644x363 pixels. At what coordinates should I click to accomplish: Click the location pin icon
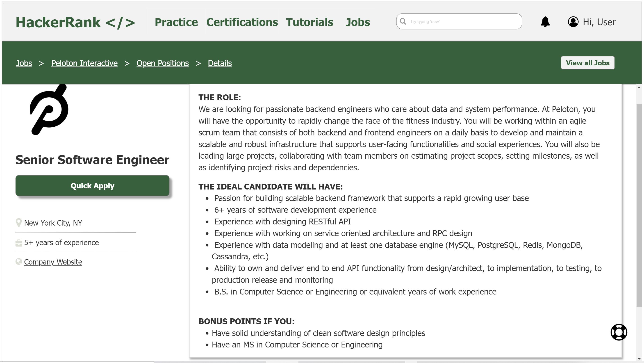tap(18, 222)
